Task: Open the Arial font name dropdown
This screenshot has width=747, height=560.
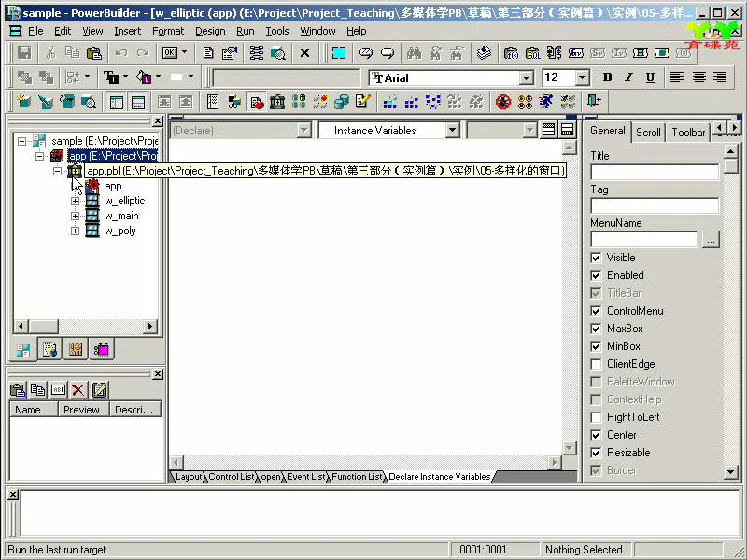Action: 526,77
